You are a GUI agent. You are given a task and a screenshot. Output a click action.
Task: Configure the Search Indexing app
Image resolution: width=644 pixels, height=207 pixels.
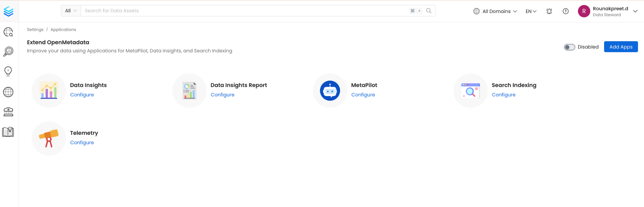pos(504,95)
